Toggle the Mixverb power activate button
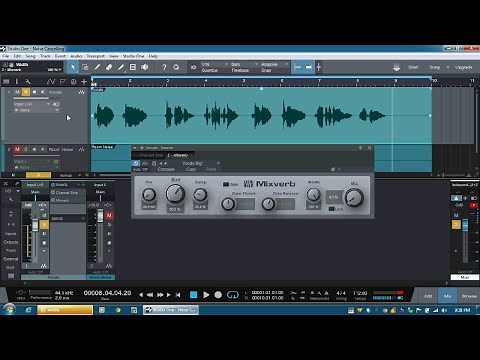The height and width of the screenshot is (360, 480). [x=136, y=163]
